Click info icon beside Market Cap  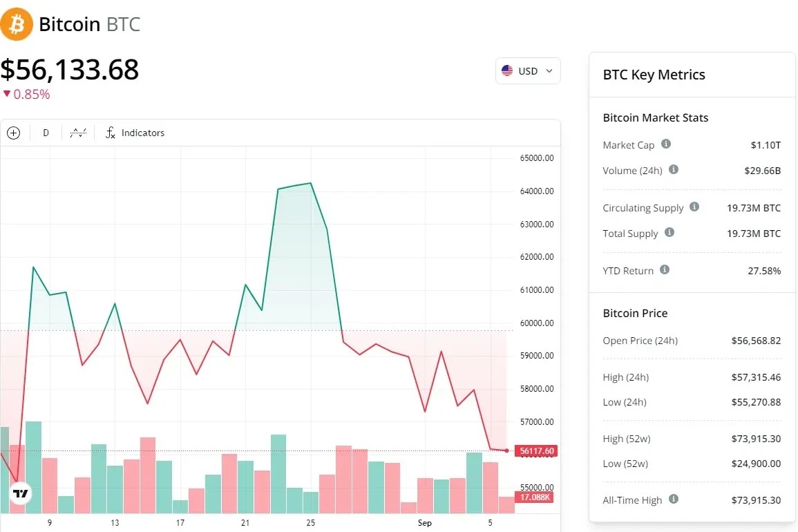click(666, 144)
